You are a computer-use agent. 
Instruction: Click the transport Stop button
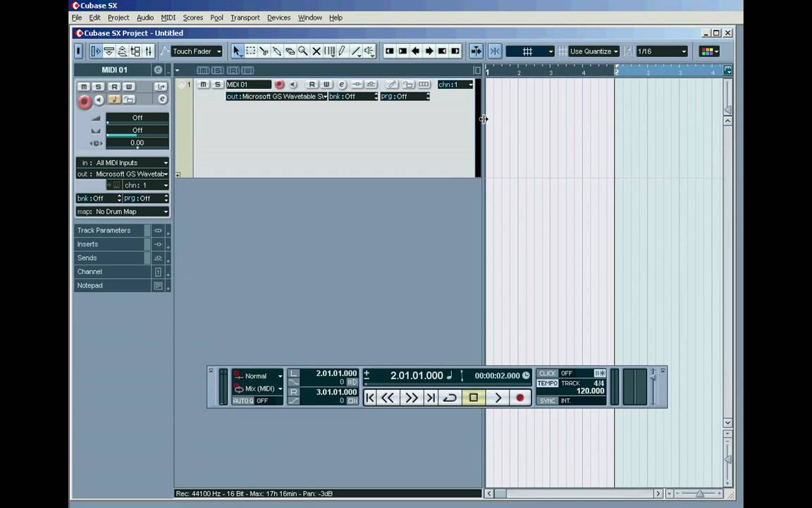(x=474, y=398)
